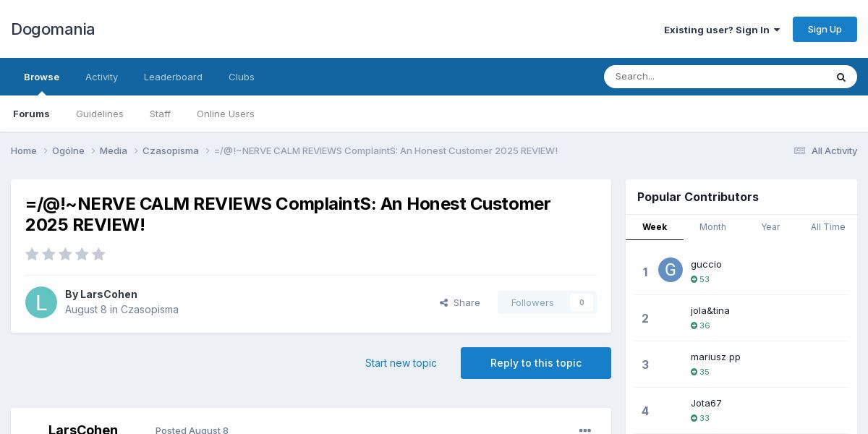Open the Clubs section
Viewport: 868px width, 434px height.
click(x=242, y=77)
